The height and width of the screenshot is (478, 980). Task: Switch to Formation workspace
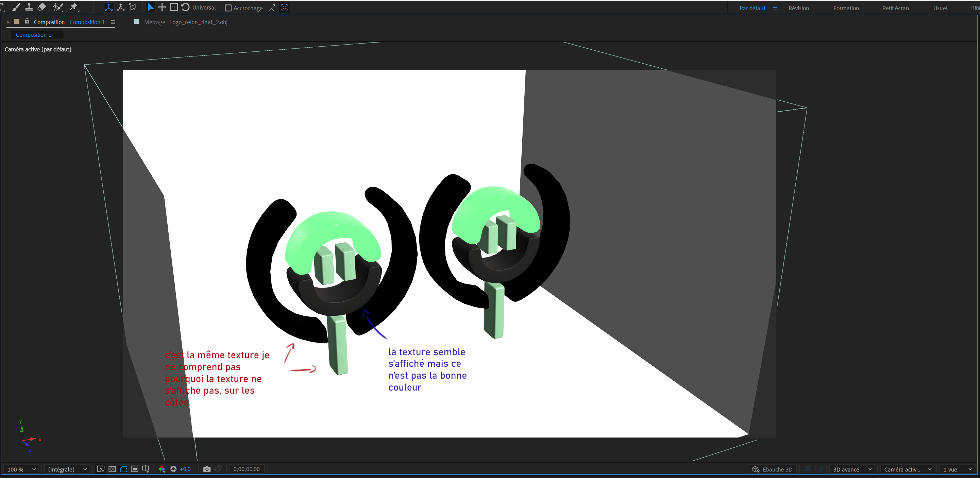846,8
